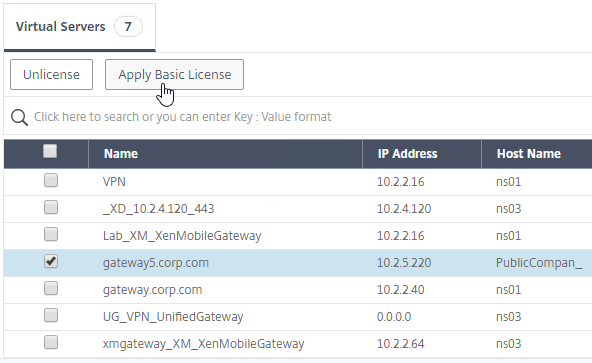592x363 pixels.
Task: Click Apply Basic License button
Action: pyautogui.click(x=174, y=74)
